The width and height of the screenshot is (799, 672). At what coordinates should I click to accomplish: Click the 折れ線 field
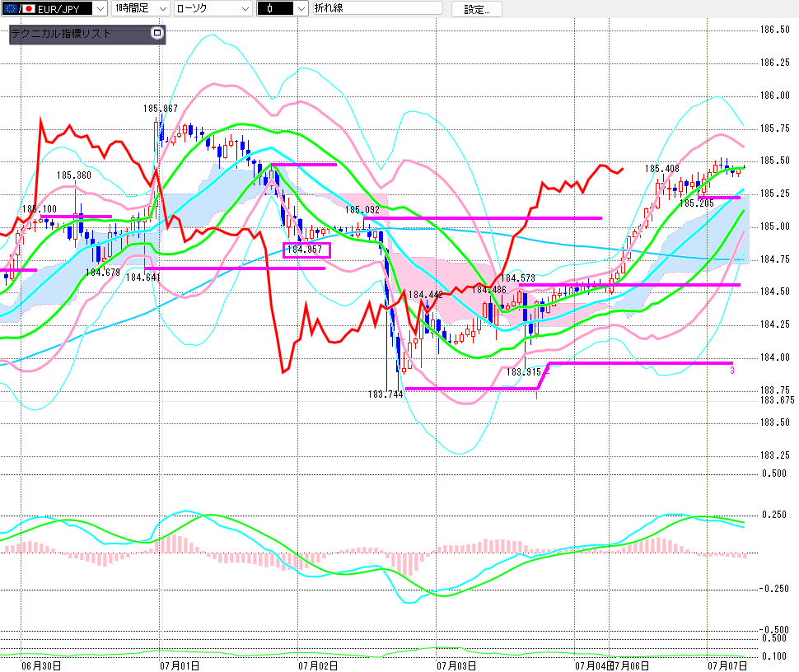[377, 8]
